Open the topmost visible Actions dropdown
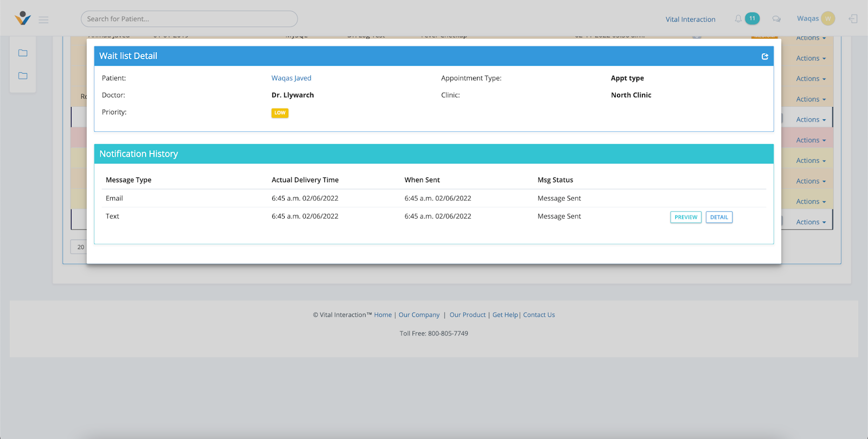 tap(810, 39)
